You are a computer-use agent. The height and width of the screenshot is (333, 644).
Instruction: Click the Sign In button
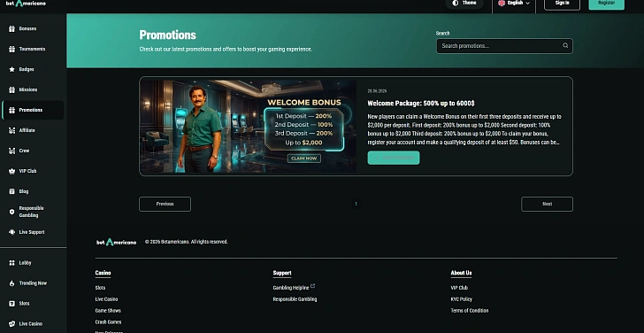[x=562, y=4]
